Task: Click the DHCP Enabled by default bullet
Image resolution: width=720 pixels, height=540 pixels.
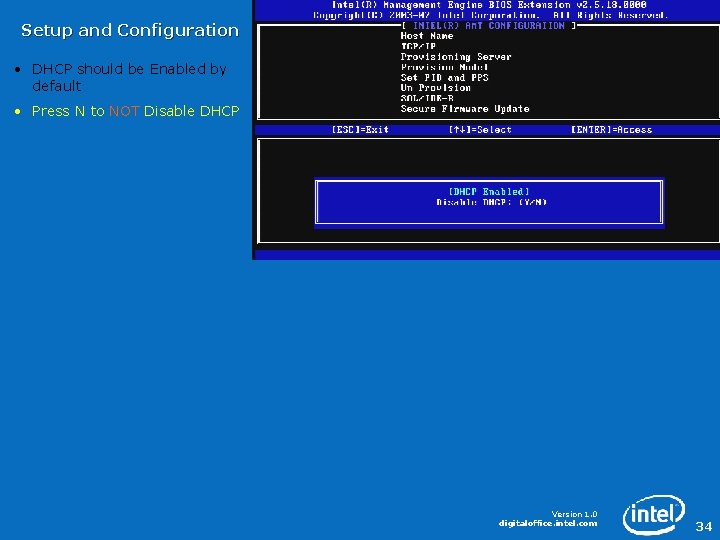Action: pyautogui.click(x=129, y=77)
